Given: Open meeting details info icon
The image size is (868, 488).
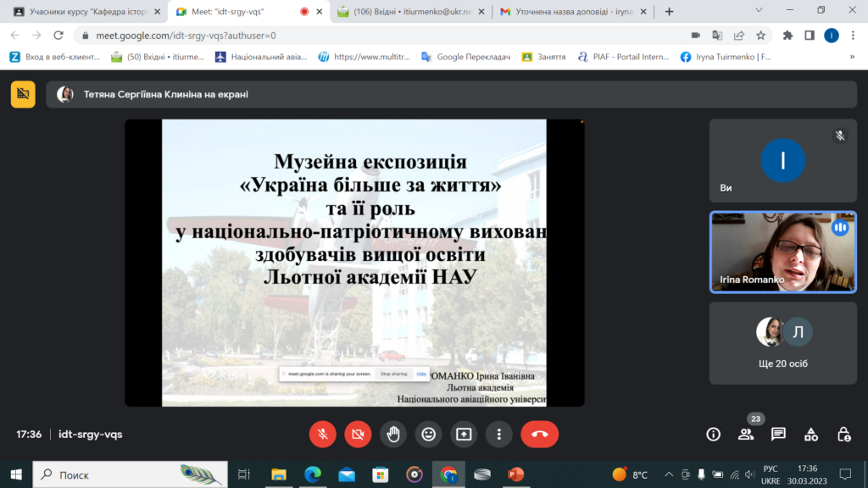Looking at the screenshot, I should coord(714,434).
